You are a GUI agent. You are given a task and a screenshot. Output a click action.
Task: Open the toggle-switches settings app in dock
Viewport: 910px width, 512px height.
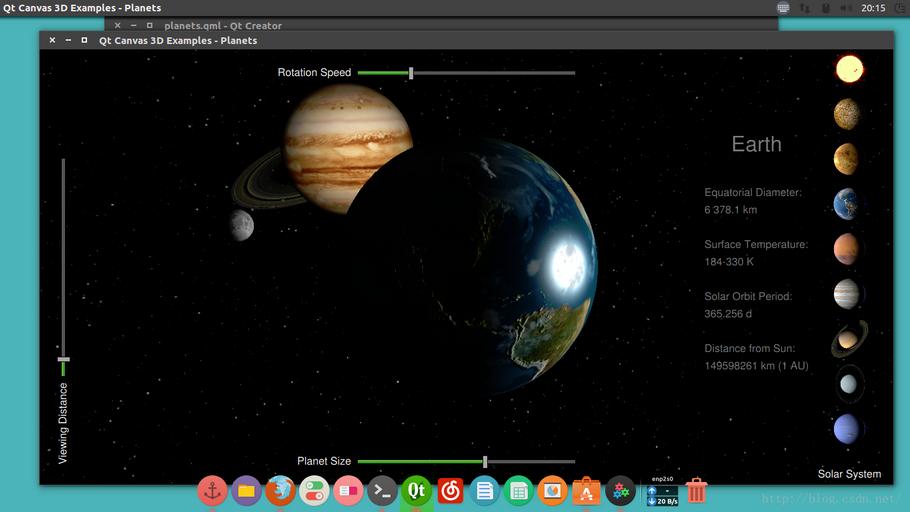[314, 491]
